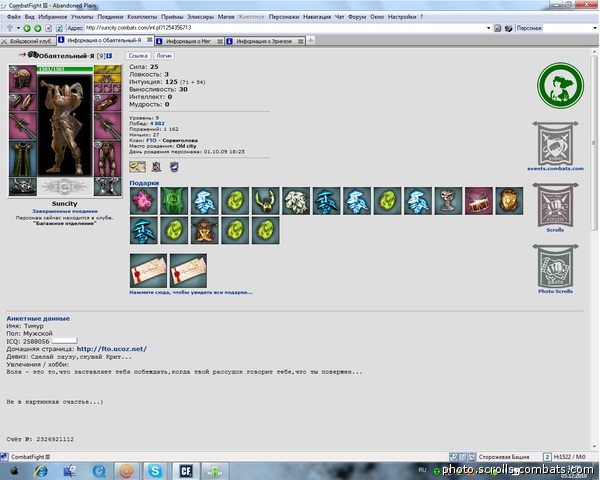Click the Ссылка button
Image resolution: width=600 pixels, height=480 pixels.
138,56
